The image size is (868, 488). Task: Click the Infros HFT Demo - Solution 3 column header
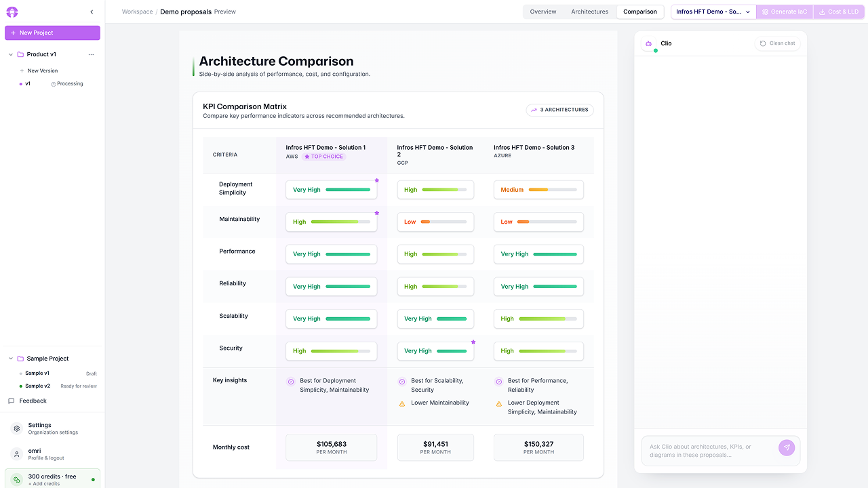pos(534,147)
